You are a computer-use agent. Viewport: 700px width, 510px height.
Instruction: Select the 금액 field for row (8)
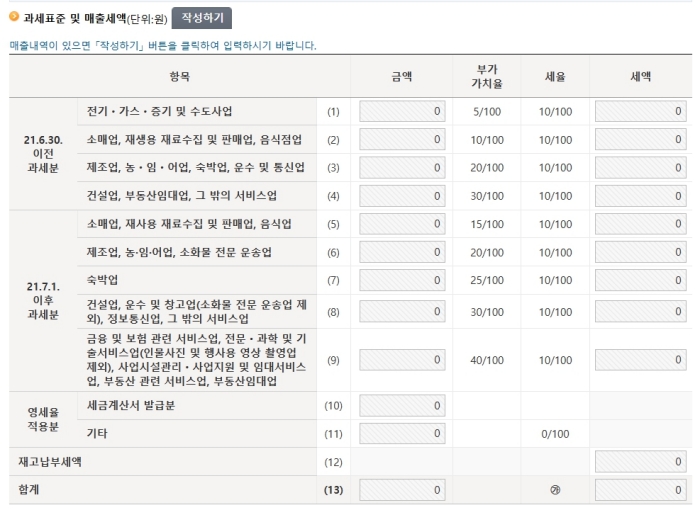pyautogui.click(x=402, y=312)
